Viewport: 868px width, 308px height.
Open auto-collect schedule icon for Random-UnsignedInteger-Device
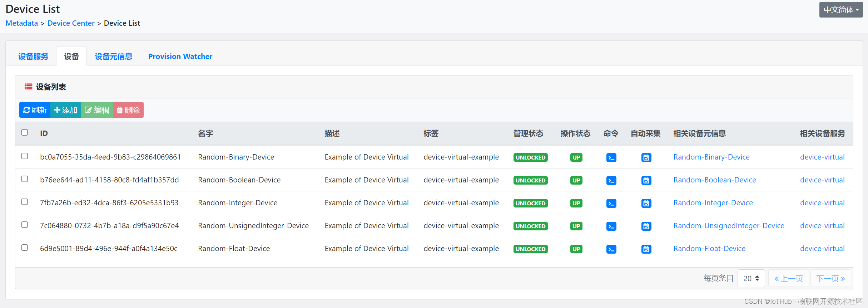[646, 226]
